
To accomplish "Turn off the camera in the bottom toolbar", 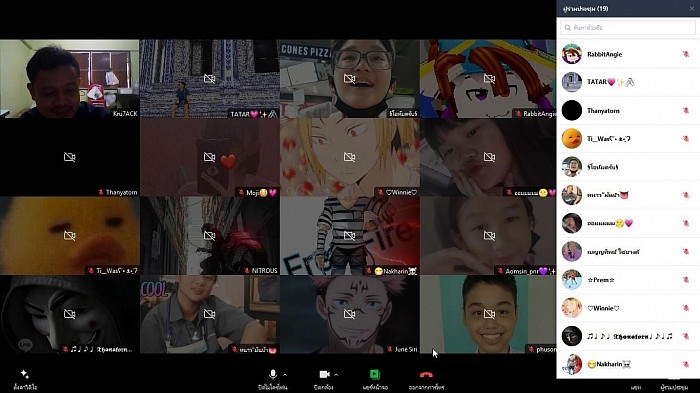I will point(324,374).
